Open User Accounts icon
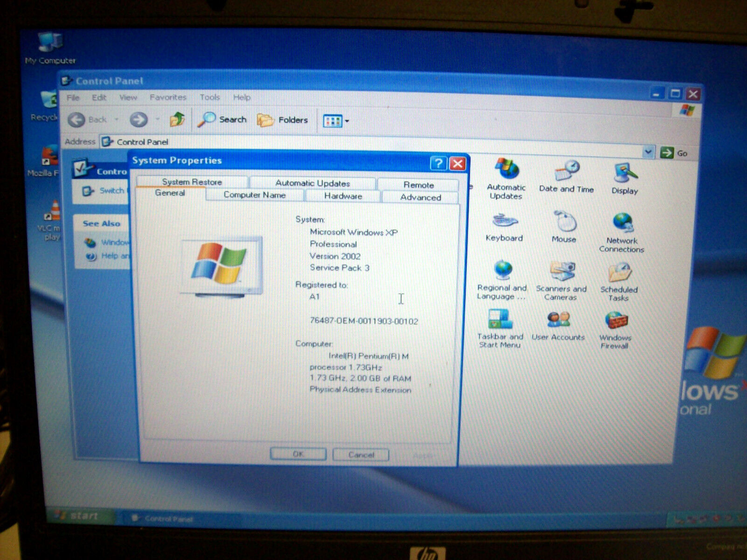The image size is (747, 560). [x=558, y=326]
